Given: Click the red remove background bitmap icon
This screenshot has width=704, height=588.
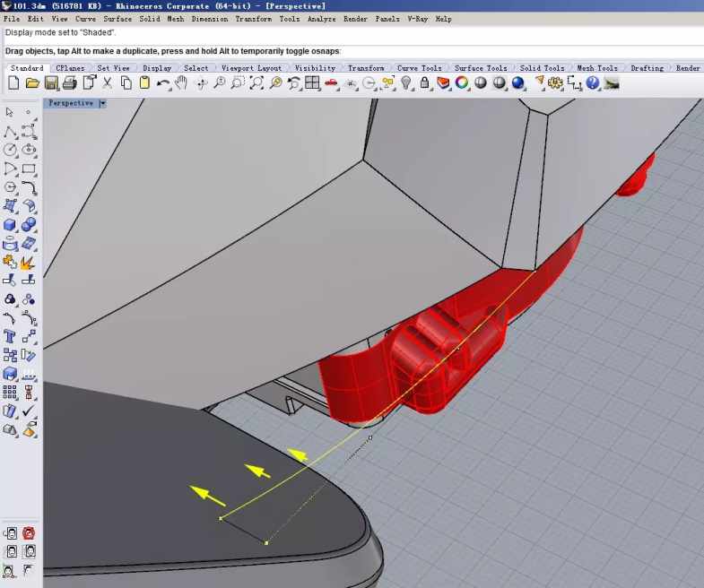Looking at the screenshot, I should tap(29, 533).
